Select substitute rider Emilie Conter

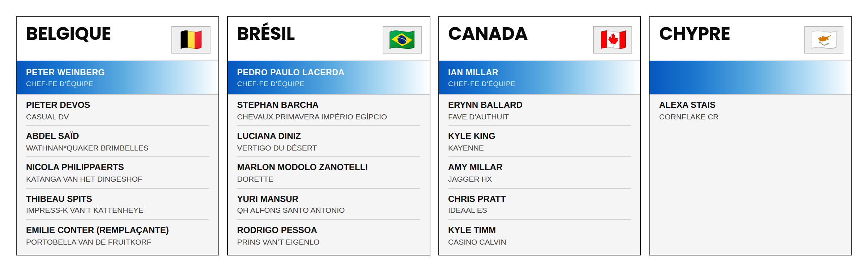[118, 236]
